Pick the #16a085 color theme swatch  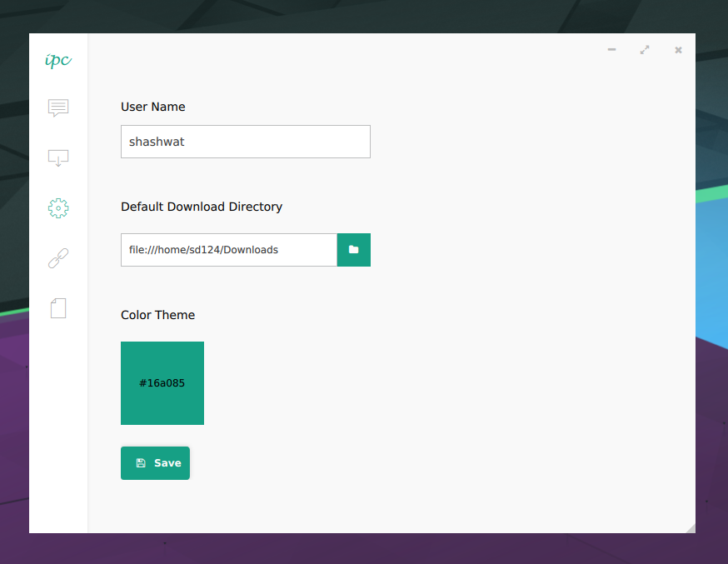coord(162,383)
